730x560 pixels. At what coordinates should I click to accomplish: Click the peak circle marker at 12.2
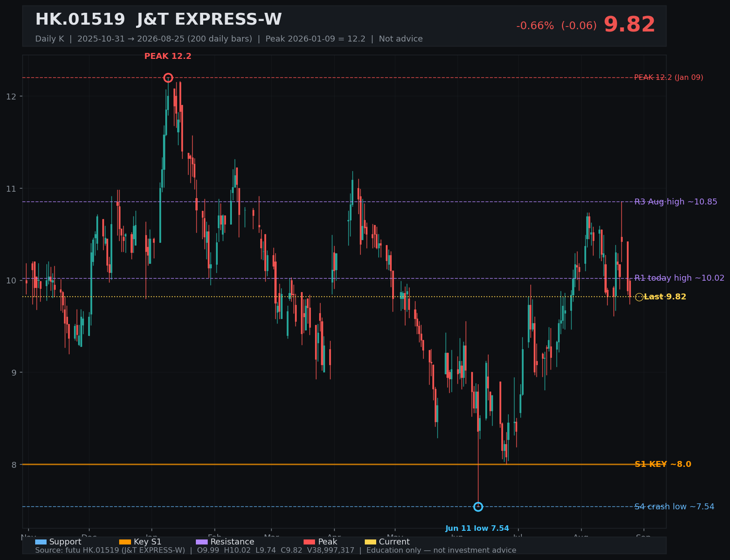click(x=168, y=78)
